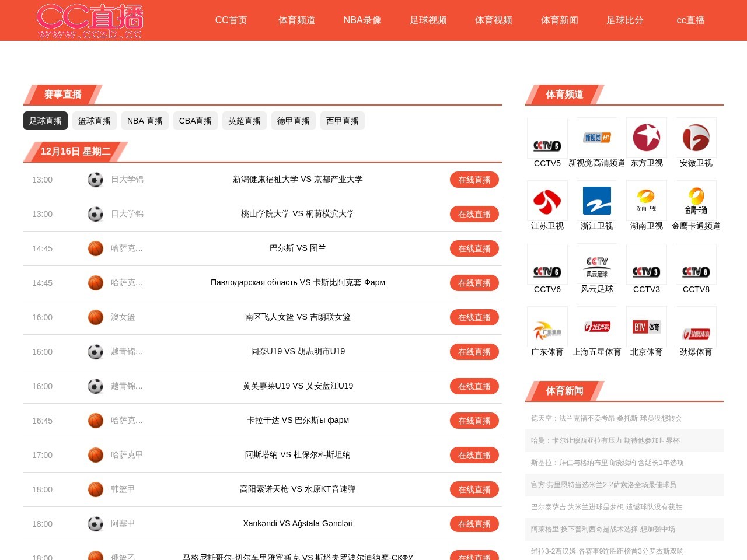
Task: Click 在线直播 for 巴尔斯 VS 图兰
Action: click(474, 249)
